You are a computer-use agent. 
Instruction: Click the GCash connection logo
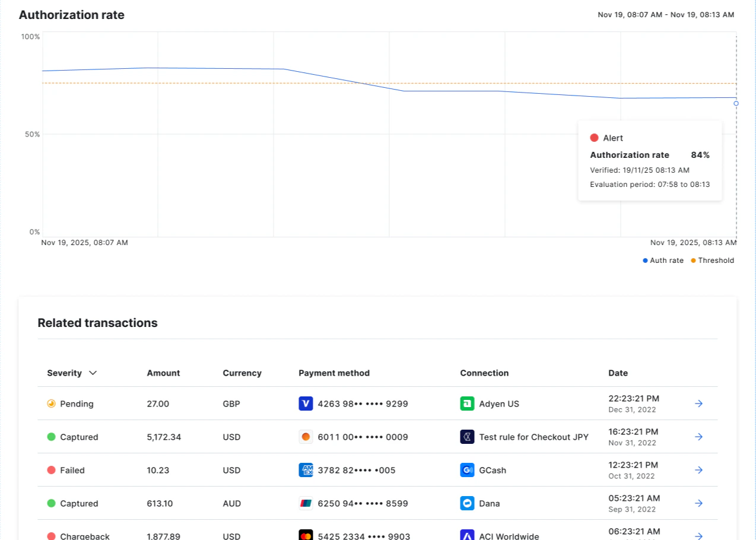466,470
